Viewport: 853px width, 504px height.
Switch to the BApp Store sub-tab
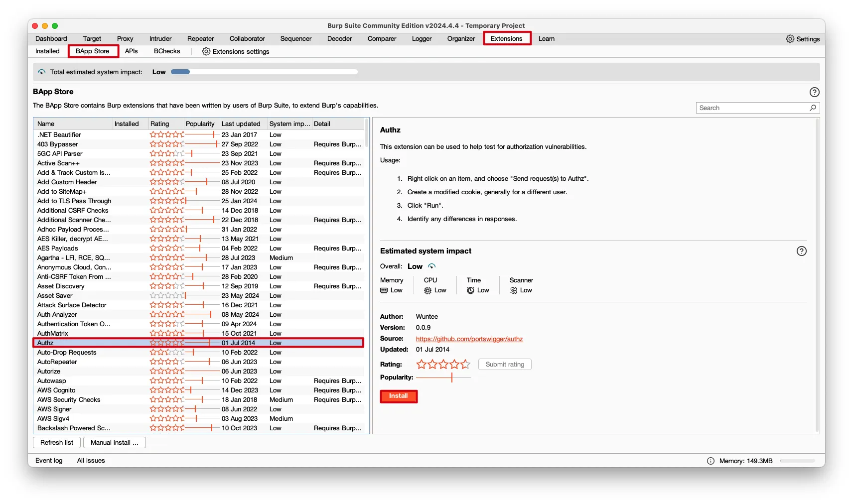[x=93, y=51]
